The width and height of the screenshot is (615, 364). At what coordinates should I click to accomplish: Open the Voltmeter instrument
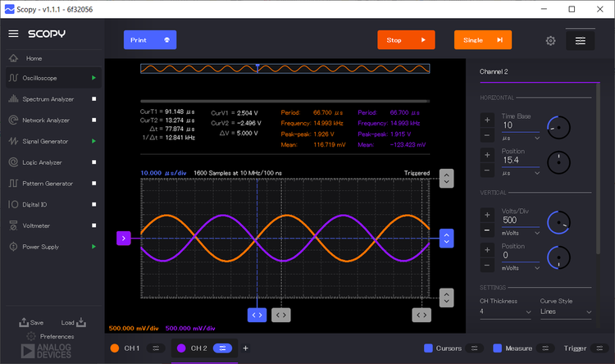[54, 225]
